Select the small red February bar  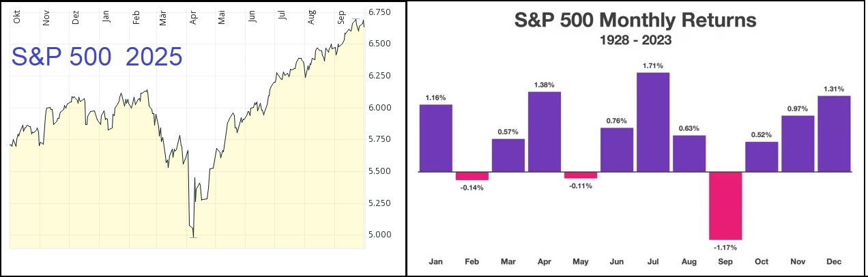472,176
